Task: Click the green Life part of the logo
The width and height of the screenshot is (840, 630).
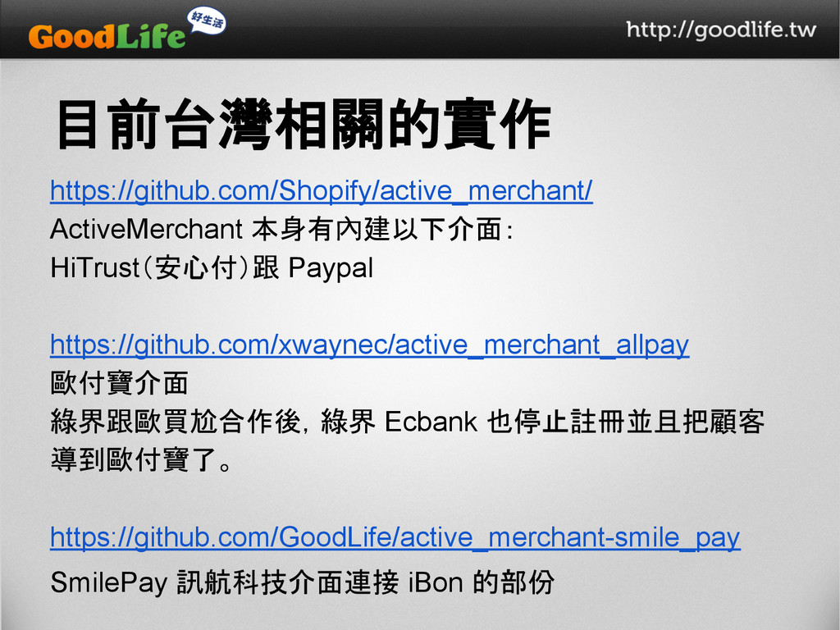Action: pyautogui.click(x=151, y=37)
